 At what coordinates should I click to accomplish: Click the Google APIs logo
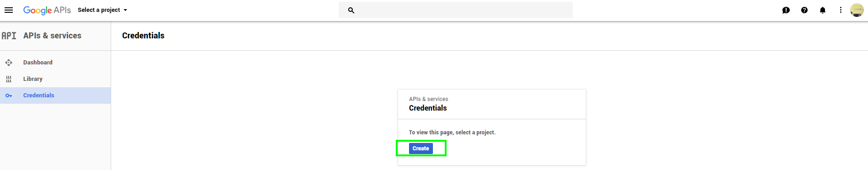pos(47,10)
